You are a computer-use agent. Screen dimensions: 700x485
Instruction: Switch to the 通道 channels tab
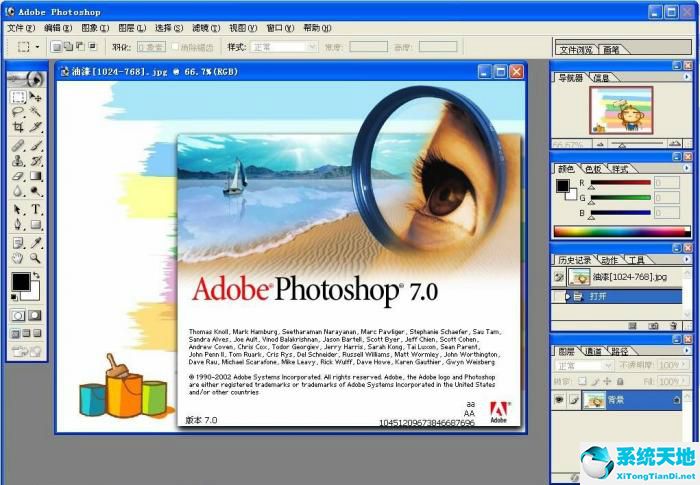click(x=593, y=351)
